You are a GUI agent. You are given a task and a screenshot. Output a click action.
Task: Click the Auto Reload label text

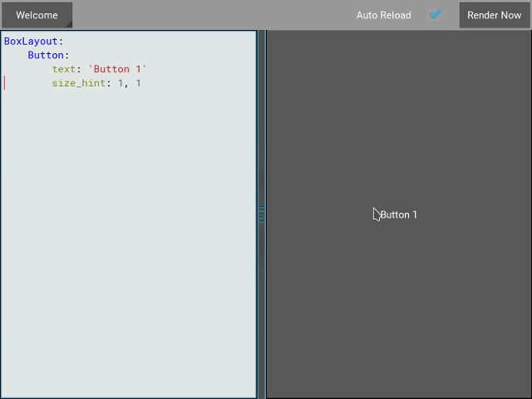(x=383, y=15)
